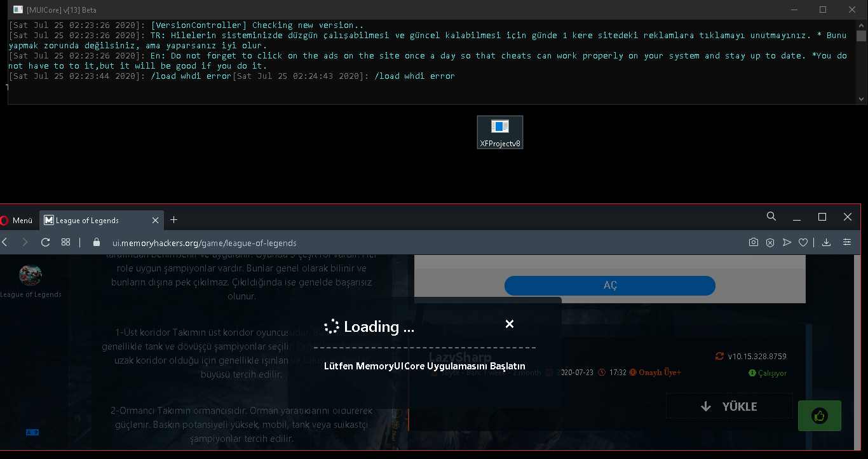Image resolution: width=868 pixels, height=459 pixels.
Task: Open the Opera Menü button
Action: tap(17, 221)
